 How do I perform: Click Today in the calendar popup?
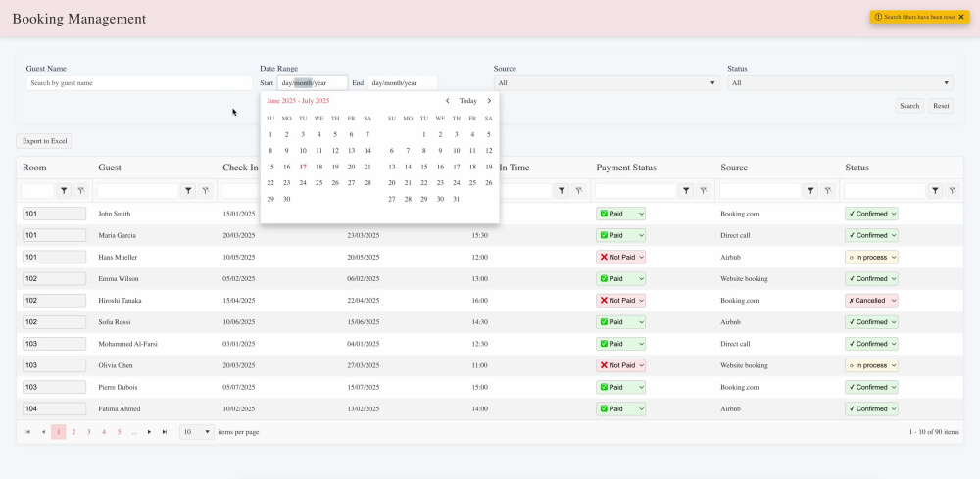[x=468, y=101]
